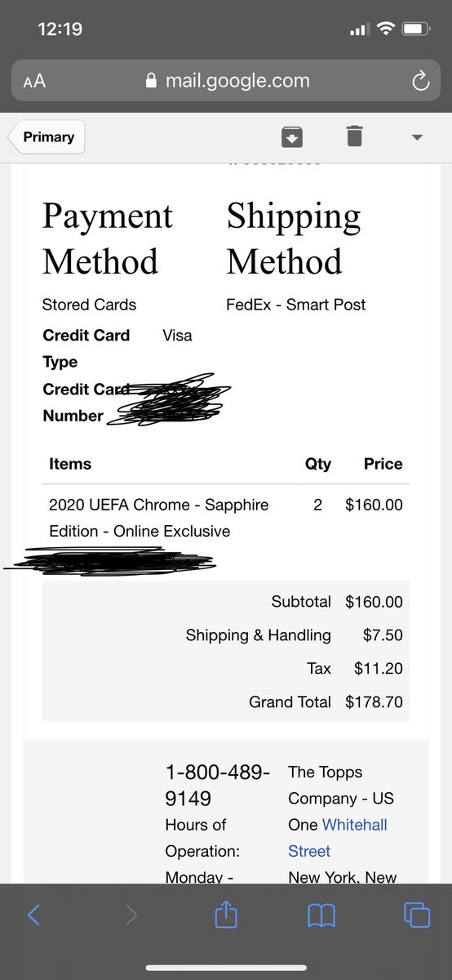Open reader text size AA menu
Viewport: 452px width, 980px height.
click(34, 81)
